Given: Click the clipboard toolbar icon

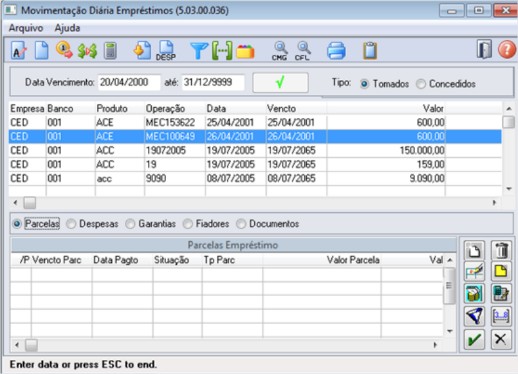Looking at the screenshot, I should coord(370,51).
